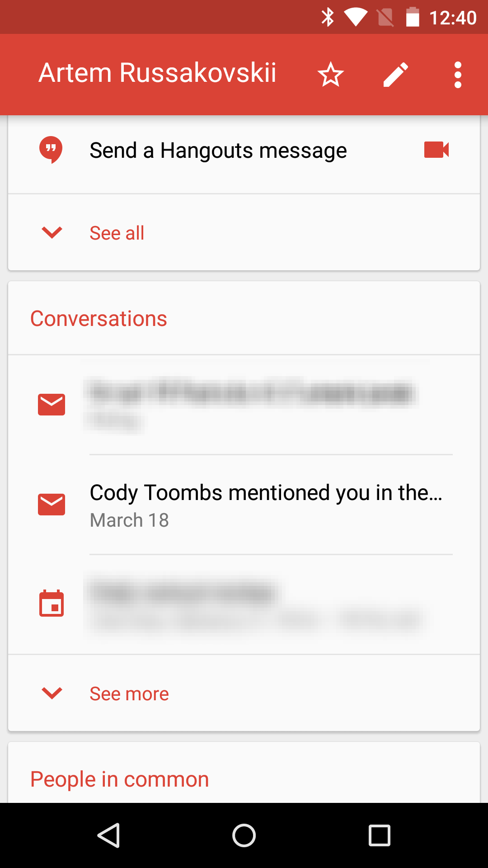Tap the Hangouts quote bubble icon
This screenshot has width=488, height=868.
(x=51, y=150)
